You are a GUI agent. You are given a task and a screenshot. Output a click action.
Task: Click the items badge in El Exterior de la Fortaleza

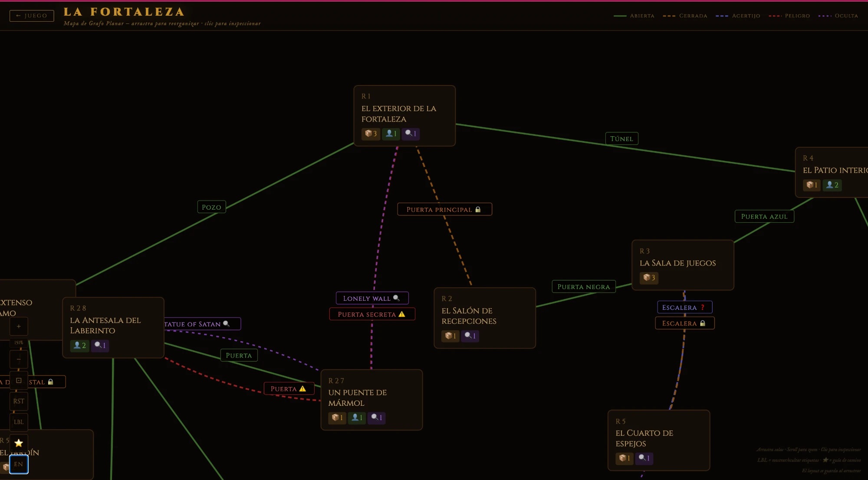pyautogui.click(x=371, y=134)
